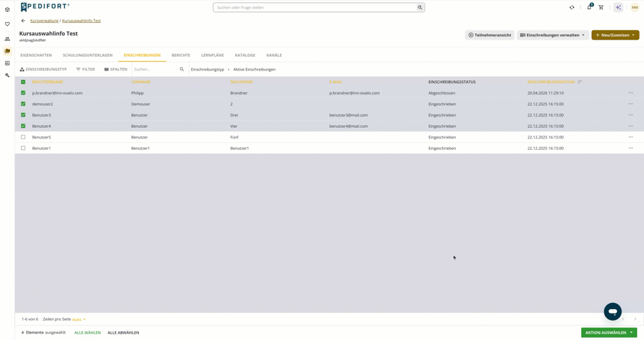Open the cube icon in left sidebar
This screenshot has width=644, height=340.
click(7, 9)
